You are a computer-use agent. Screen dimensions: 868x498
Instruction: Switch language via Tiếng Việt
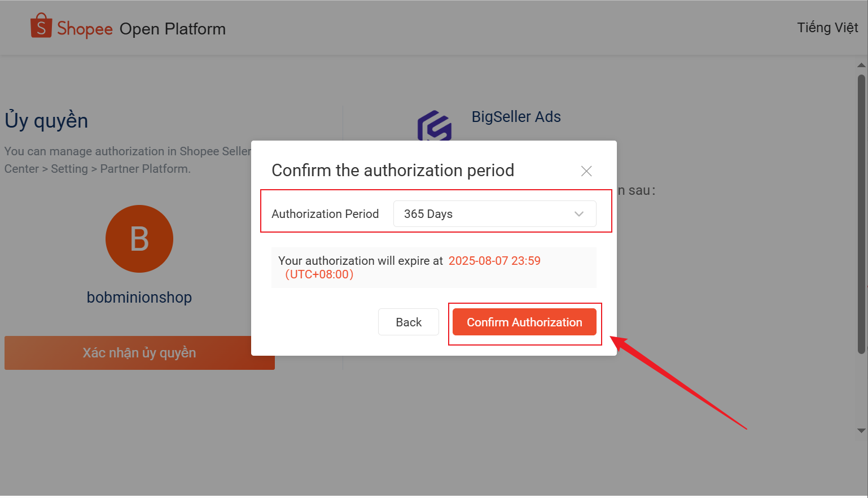coord(827,28)
